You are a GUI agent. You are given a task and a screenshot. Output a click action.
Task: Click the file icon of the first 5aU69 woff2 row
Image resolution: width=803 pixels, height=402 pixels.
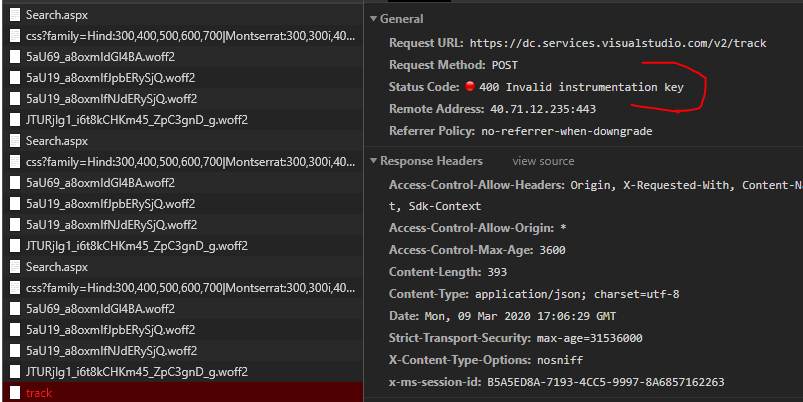(15, 57)
